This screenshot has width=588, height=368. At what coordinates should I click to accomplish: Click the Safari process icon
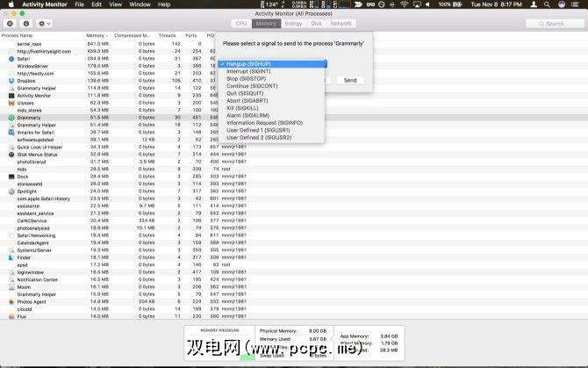click(11, 58)
